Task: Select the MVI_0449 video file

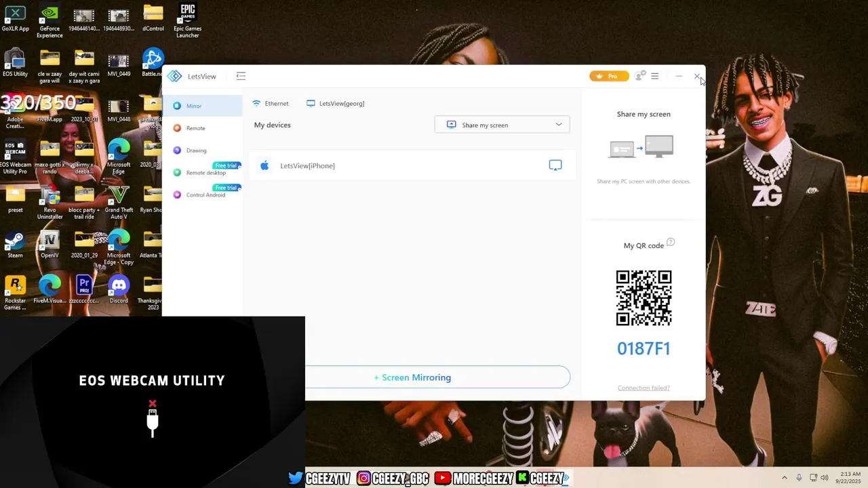Action: pyautogui.click(x=119, y=64)
